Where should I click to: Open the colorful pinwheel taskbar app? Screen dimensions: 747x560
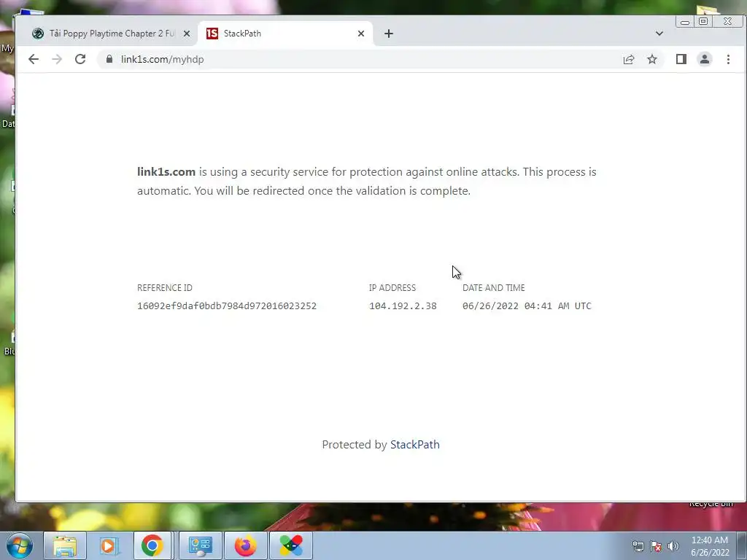[x=290, y=545]
